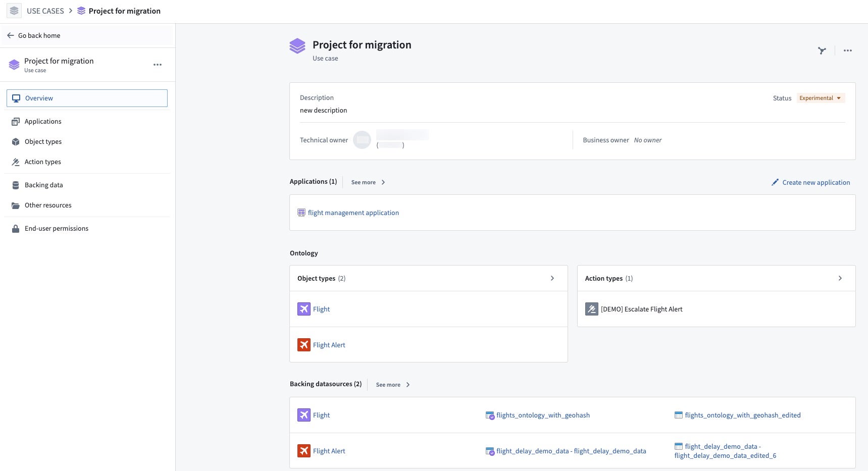Screen dimensions: 868x471
Task: Click the purple Flight icon under Object types
Action: (x=304, y=309)
